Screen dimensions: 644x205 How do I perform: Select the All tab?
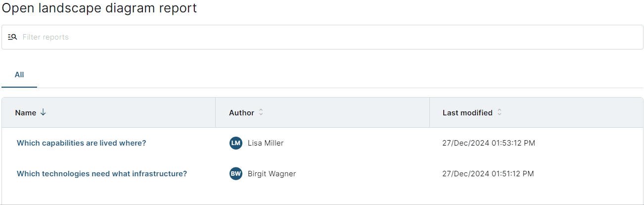[x=19, y=75]
